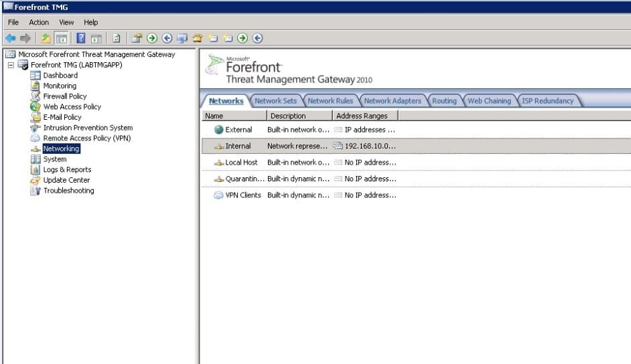
Task: Click the blue Back arrow in toolbar
Action: click(11, 38)
